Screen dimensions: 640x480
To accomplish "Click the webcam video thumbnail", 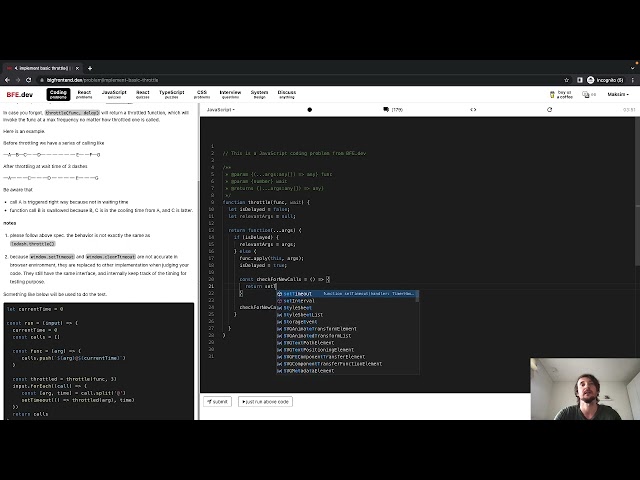I will 585,389.
